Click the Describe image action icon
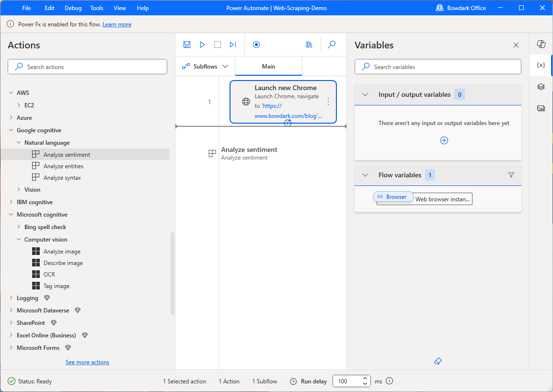 point(36,263)
